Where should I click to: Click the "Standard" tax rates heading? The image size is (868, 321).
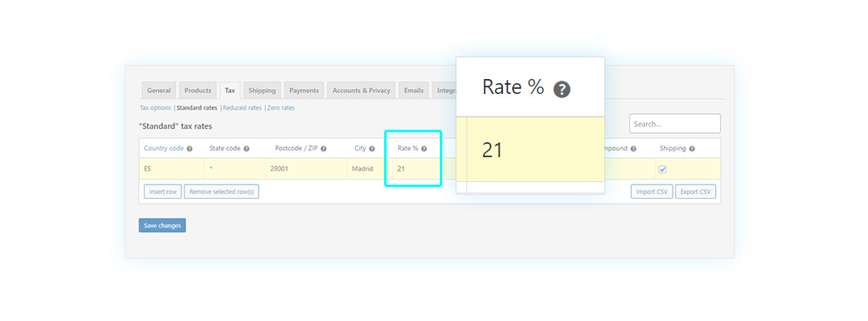tap(175, 126)
